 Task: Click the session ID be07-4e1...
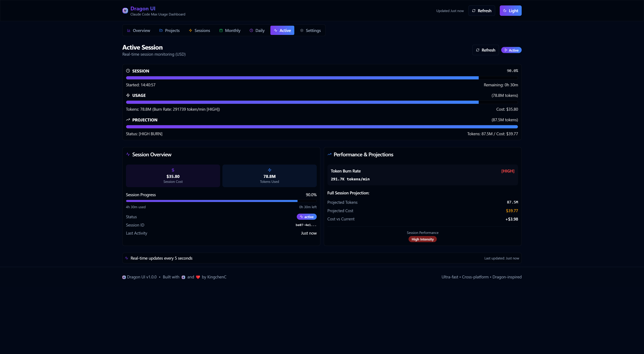coord(306,225)
